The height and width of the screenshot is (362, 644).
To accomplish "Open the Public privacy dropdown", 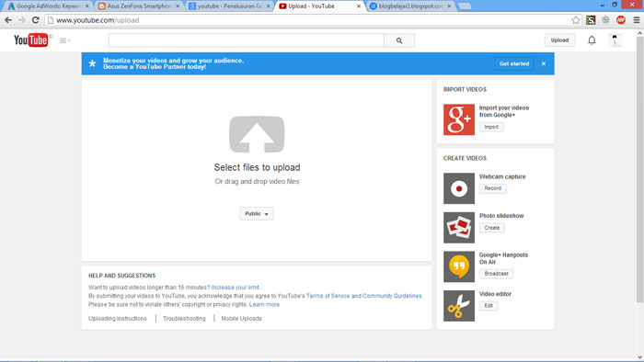I will [x=257, y=213].
